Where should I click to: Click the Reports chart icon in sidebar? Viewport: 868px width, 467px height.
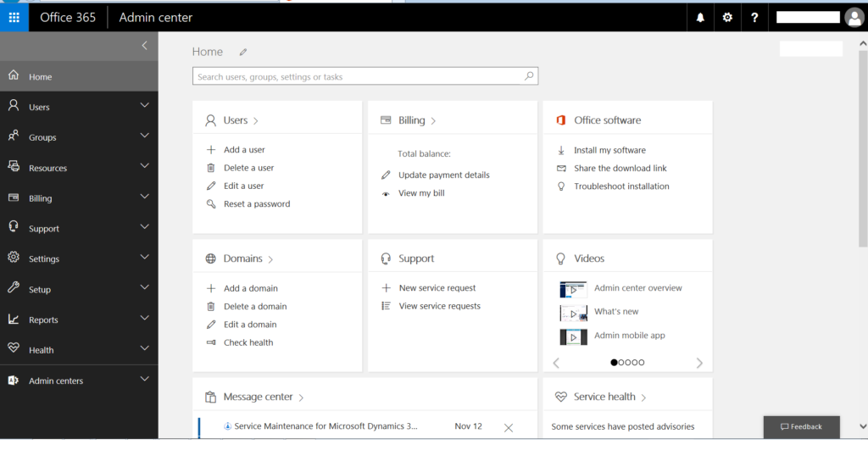pos(14,319)
